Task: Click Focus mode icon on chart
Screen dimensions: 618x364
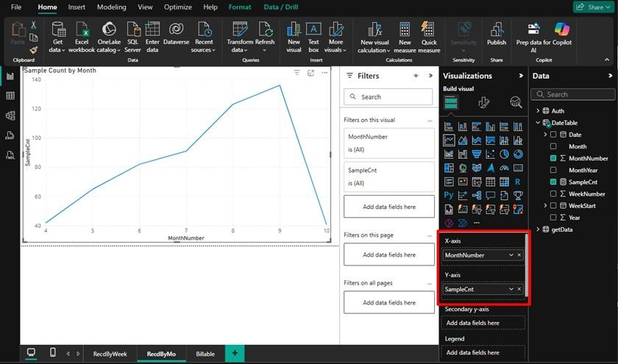Action: 310,73
